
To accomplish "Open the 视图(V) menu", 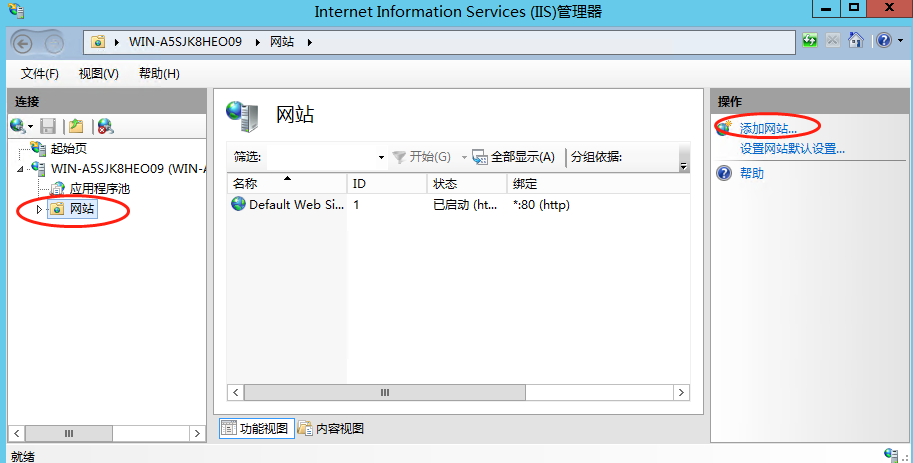I will coord(98,74).
